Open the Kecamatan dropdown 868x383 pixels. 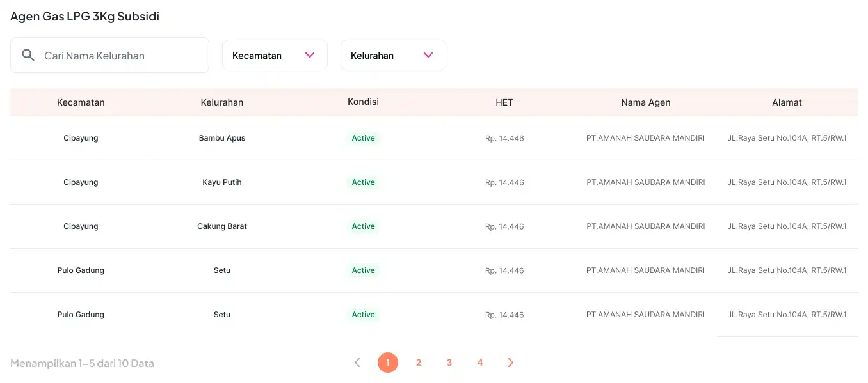click(x=274, y=56)
